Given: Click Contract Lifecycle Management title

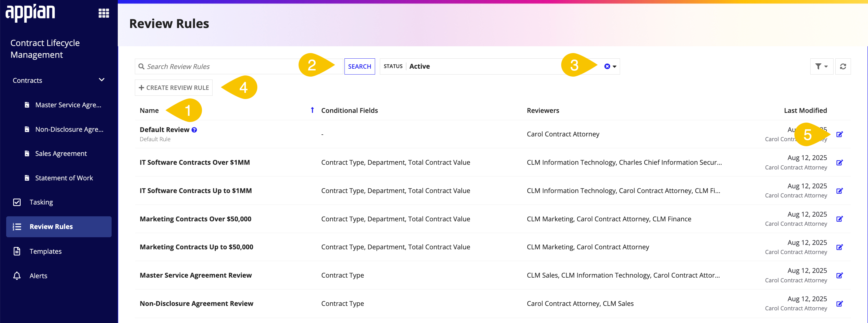Looking at the screenshot, I should point(45,49).
